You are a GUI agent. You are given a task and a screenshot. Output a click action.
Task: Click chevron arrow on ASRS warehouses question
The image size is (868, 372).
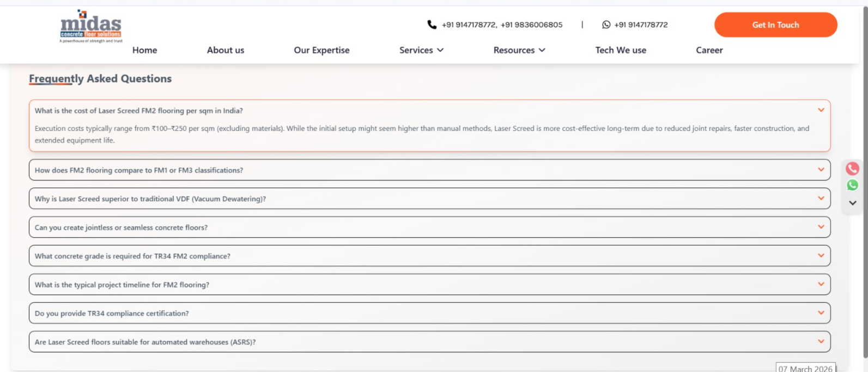click(x=821, y=341)
